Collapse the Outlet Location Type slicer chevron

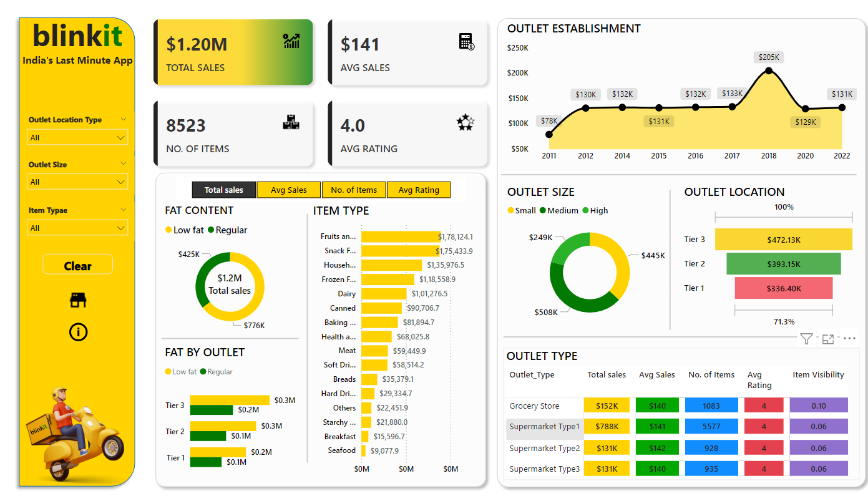(124, 119)
